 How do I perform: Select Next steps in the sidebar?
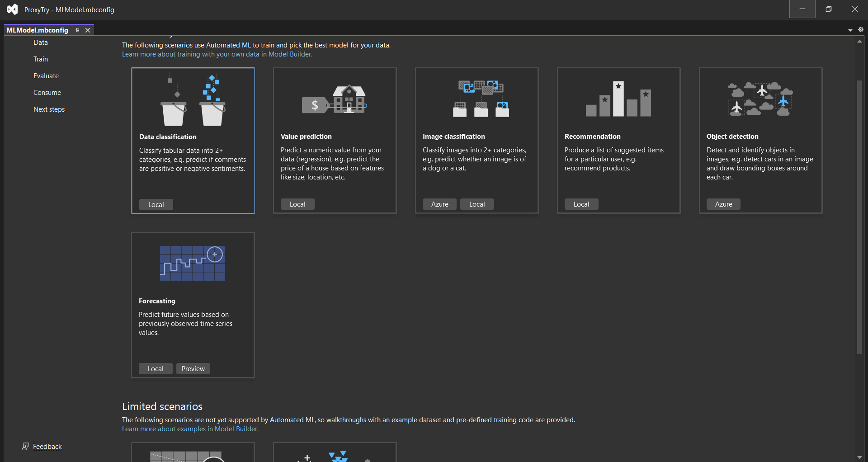tap(49, 109)
